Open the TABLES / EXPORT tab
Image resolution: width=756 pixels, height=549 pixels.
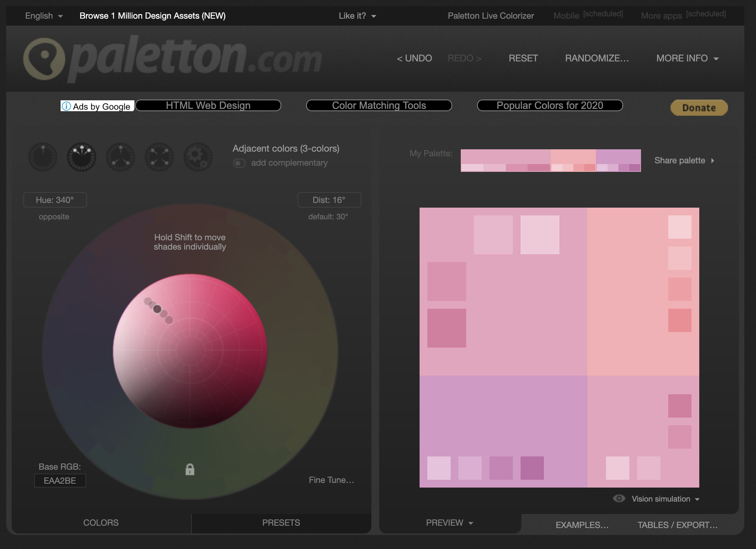pyautogui.click(x=677, y=525)
